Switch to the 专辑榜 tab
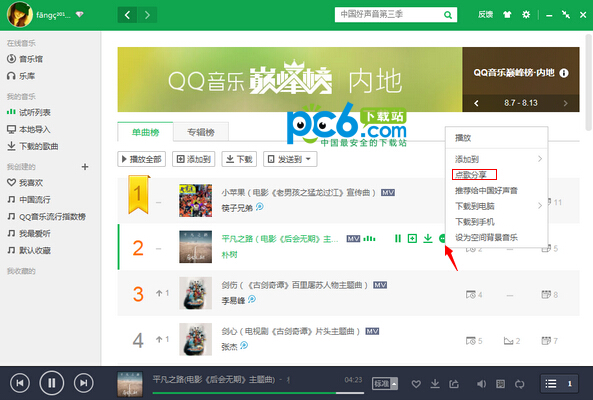This screenshot has width=593, height=400. [x=201, y=132]
